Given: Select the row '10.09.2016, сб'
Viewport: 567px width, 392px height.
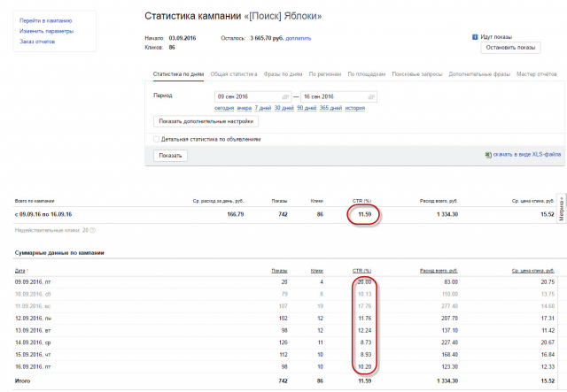Looking at the screenshot, I should (x=285, y=294).
